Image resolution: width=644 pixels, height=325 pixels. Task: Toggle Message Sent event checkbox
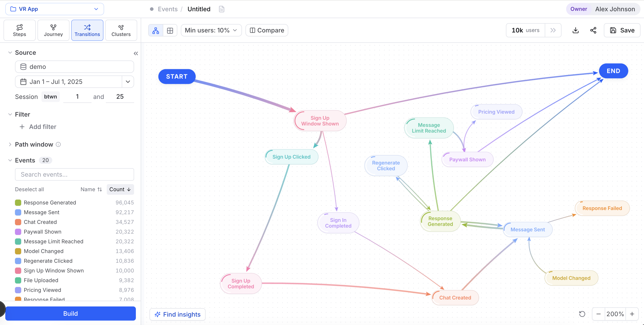(18, 212)
